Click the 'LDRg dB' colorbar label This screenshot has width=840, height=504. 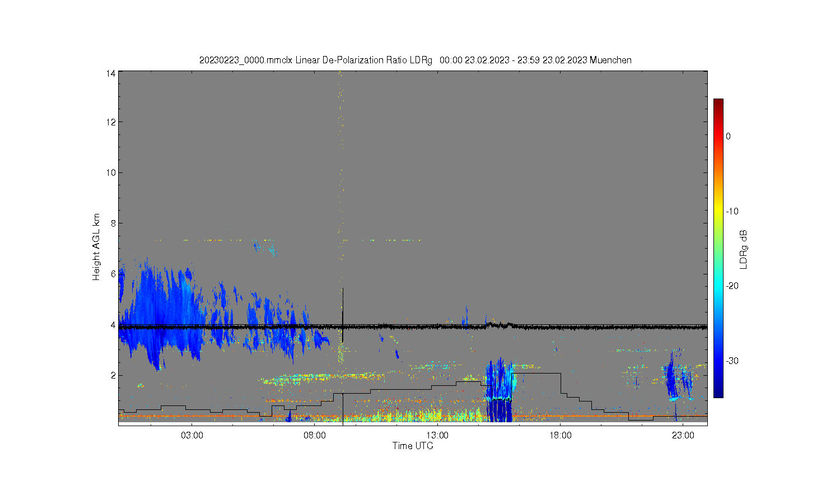point(744,249)
